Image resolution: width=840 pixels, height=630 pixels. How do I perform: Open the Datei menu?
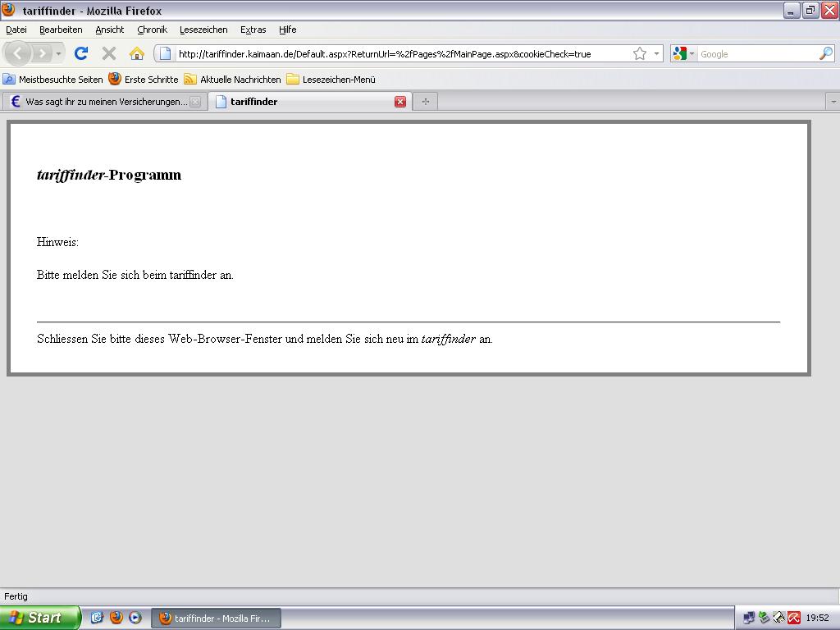point(16,30)
